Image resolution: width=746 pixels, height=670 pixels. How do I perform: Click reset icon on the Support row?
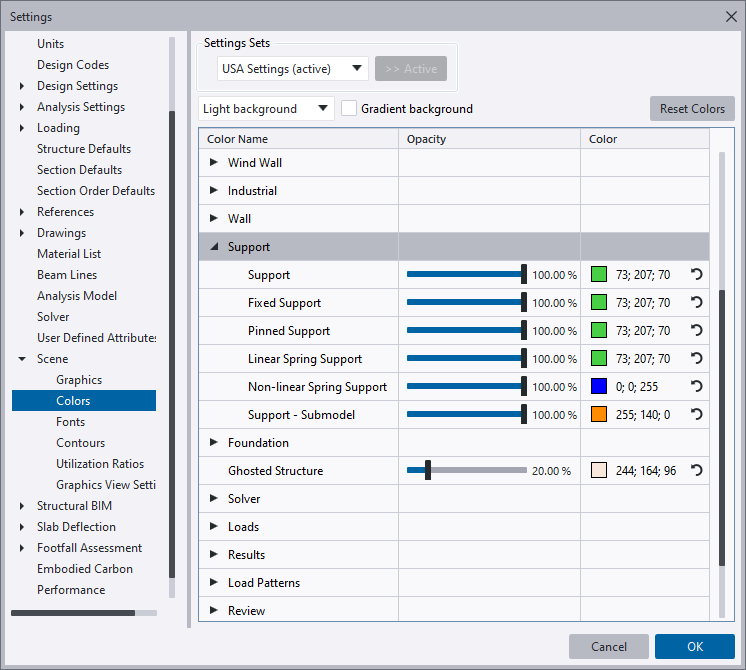pos(697,274)
